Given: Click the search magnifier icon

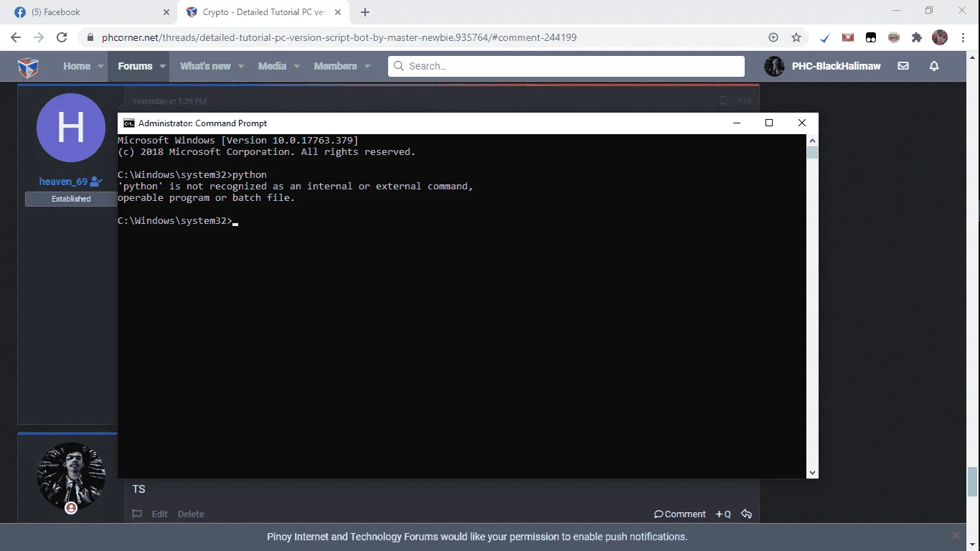Looking at the screenshot, I should 399,66.
